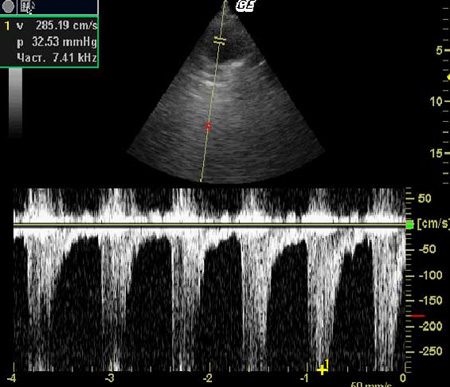The height and width of the screenshot is (387, 450).
Task: Click the Doppler baseline yellow line
Action: click(x=209, y=225)
